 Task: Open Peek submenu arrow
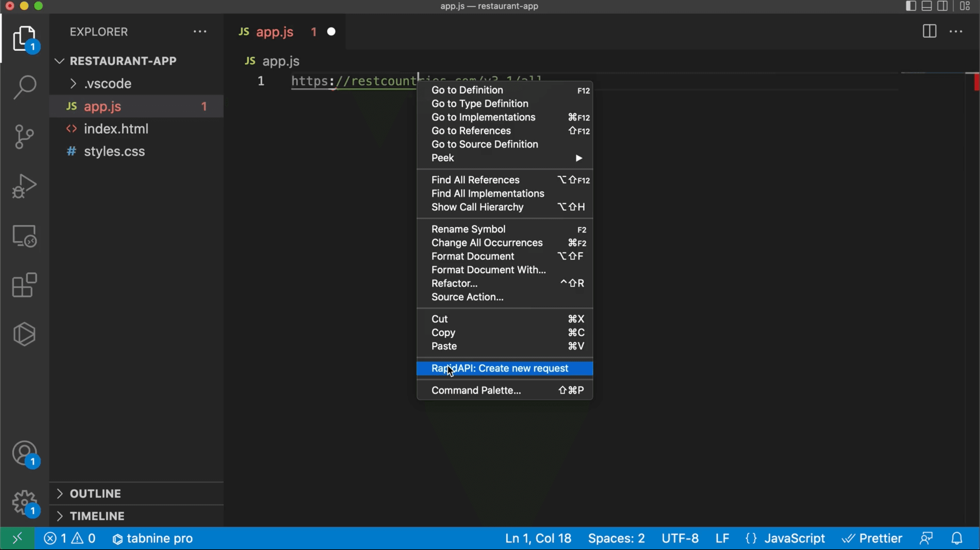[578, 158]
